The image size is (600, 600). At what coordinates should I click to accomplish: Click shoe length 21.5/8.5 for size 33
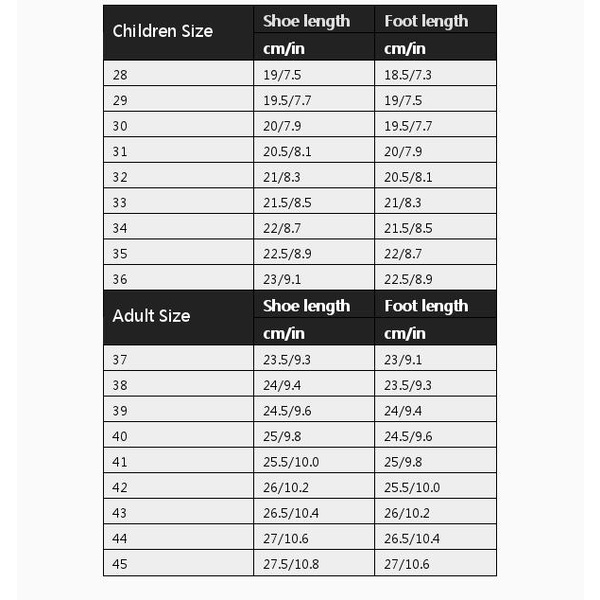click(x=314, y=201)
